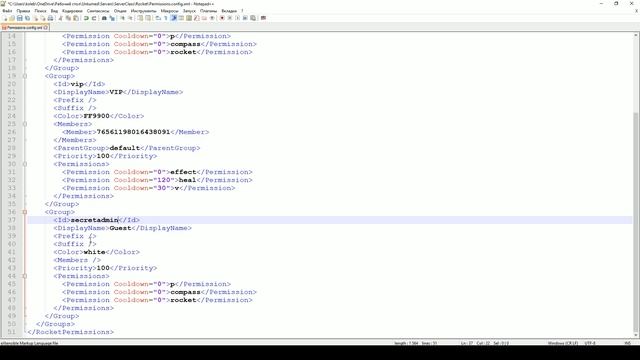Click the closing RocketPermissions tag
This screenshot has height=360, width=640.
[x=71, y=332]
